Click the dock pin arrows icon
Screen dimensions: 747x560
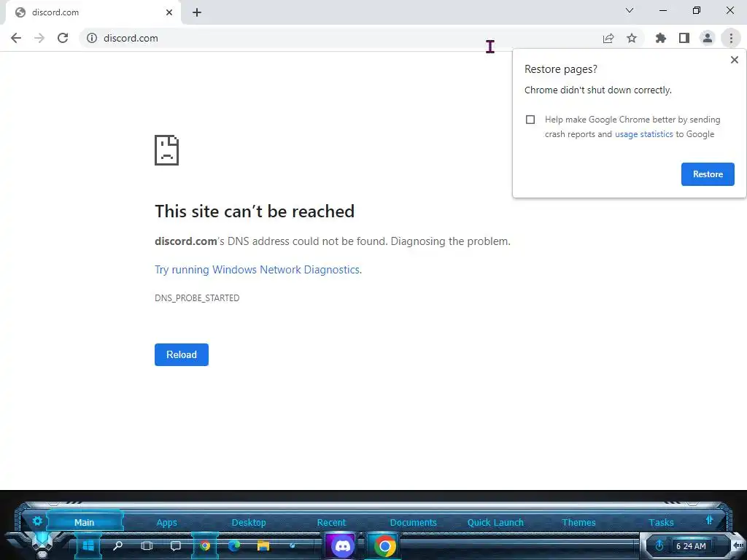point(709,520)
